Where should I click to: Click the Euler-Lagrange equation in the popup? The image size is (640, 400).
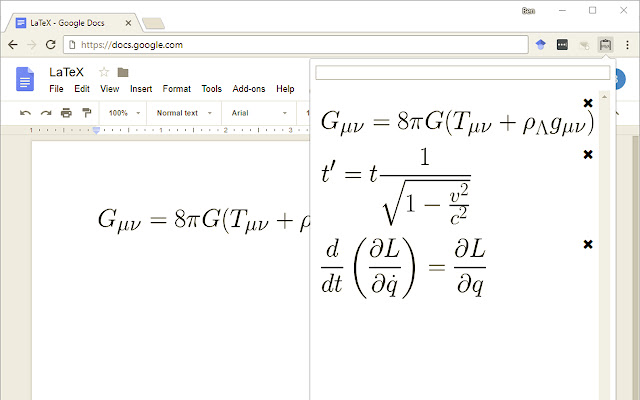(403, 267)
